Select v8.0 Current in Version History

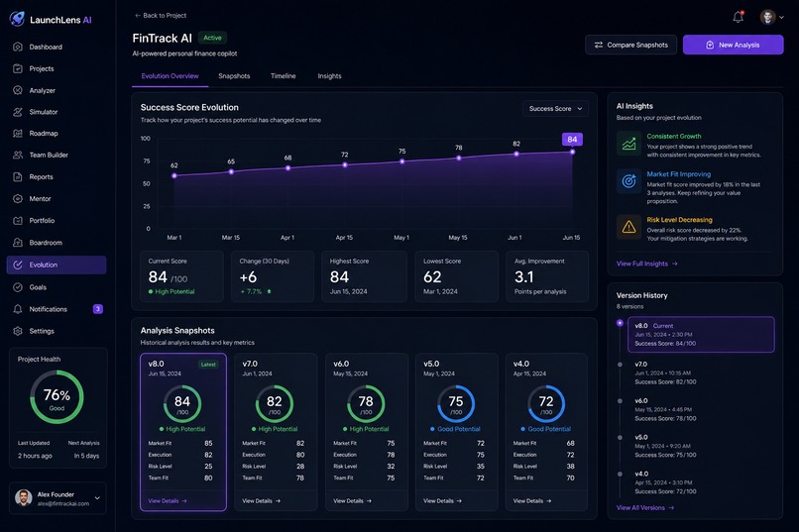click(701, 335)
